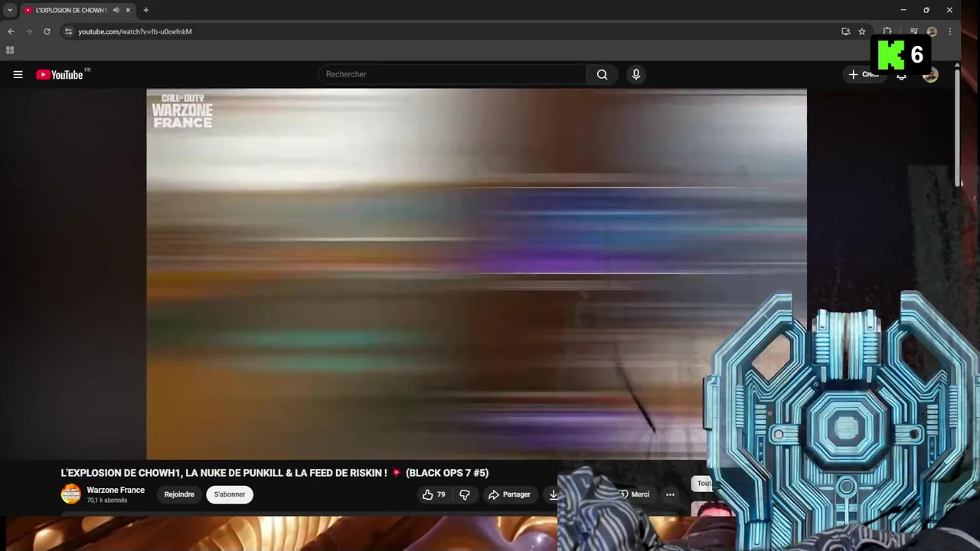980x551 pixels.
Task: Reload the YouTube page
Action: pos(47,31)
